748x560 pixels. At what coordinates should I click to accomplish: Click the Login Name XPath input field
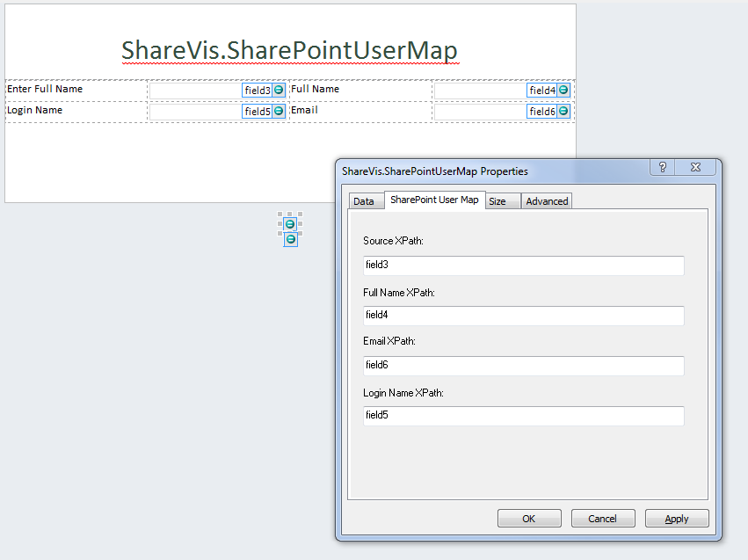point(523,416)
